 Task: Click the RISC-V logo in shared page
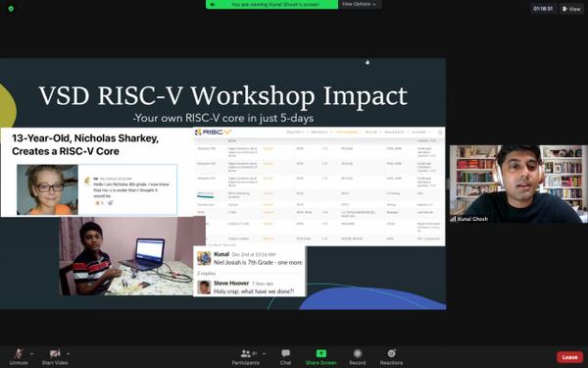[213, 131]
